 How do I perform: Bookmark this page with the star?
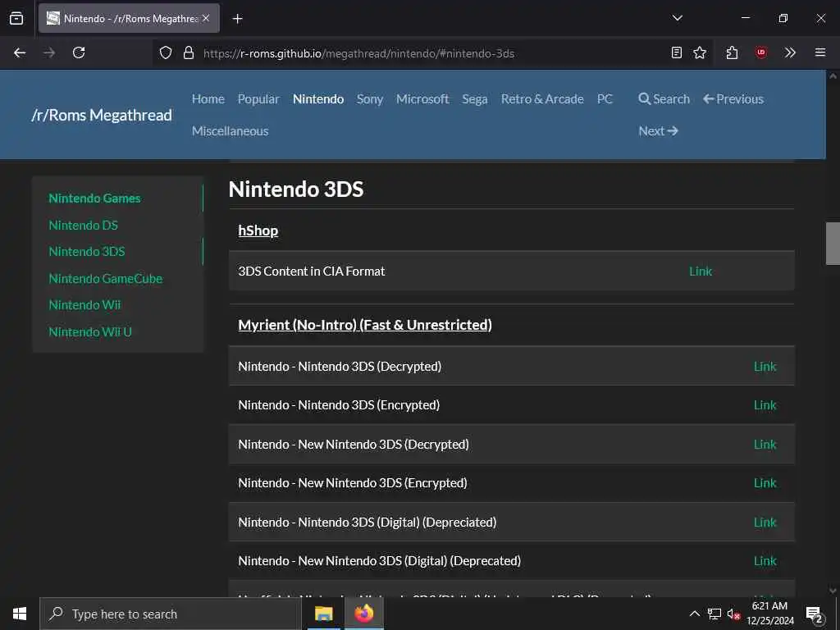coord(700,52)
